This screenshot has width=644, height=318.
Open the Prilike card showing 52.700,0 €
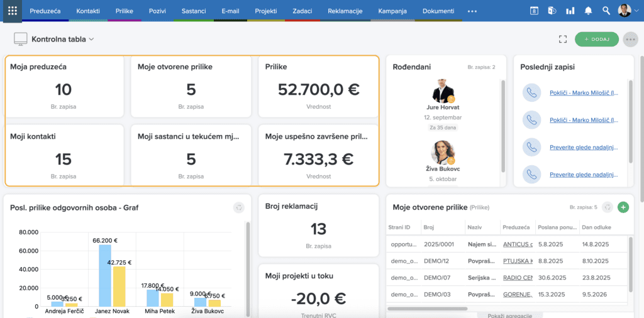point(318,87)
